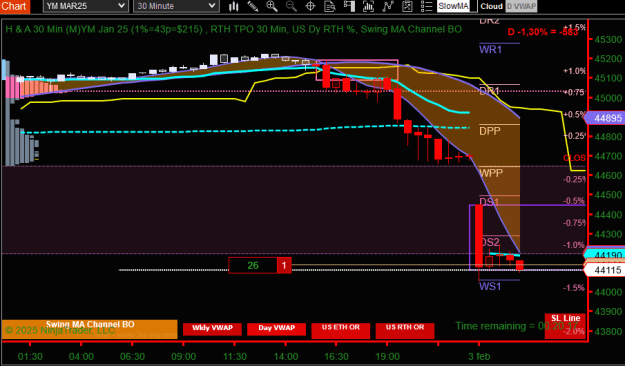The height and width of the screenshot is (366, 625).
Task: Open the YM MAR25 instrument dropdown
Action: click(86, 6)
